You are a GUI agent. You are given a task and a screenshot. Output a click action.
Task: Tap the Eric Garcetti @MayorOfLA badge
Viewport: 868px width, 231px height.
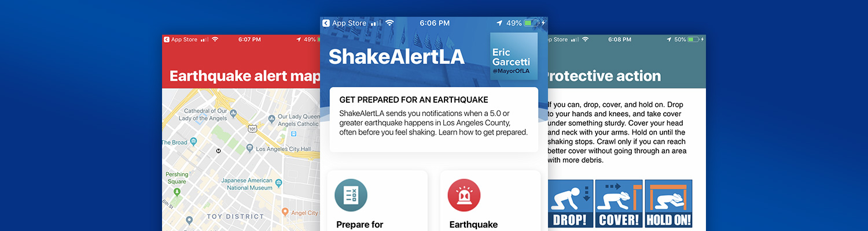click(513, 56)
